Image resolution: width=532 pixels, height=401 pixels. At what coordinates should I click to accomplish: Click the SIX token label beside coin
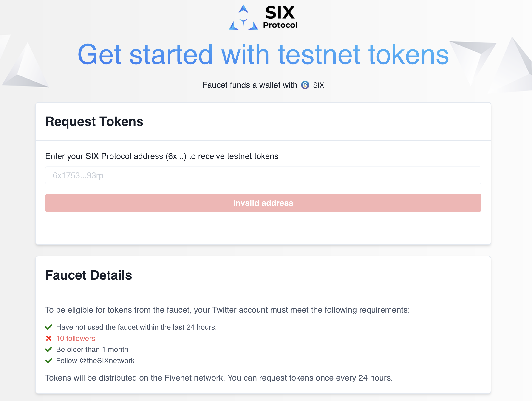pos(318,85)
